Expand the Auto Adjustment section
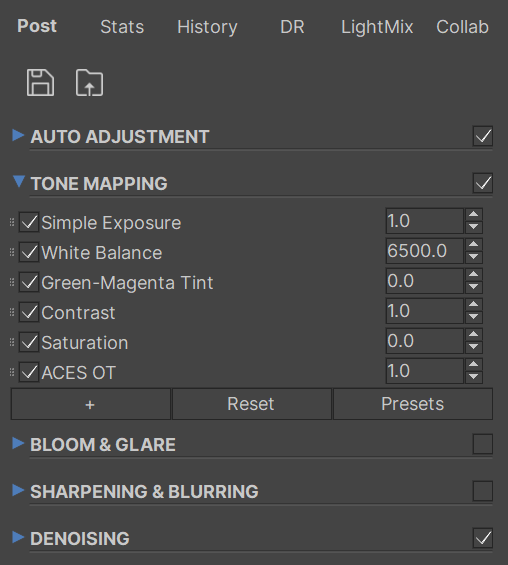This screenshot has width=508, height=565. coord(18,135)
